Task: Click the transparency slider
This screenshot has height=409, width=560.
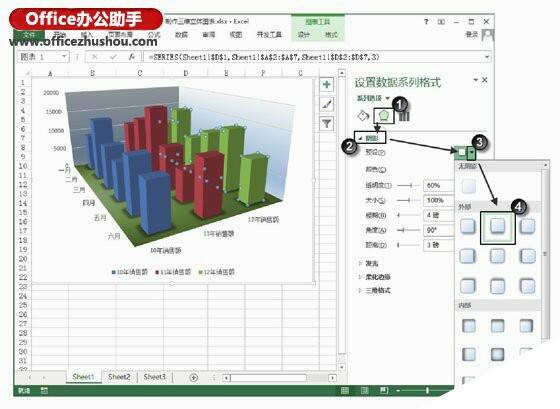Action: click(x=408, y=185)
